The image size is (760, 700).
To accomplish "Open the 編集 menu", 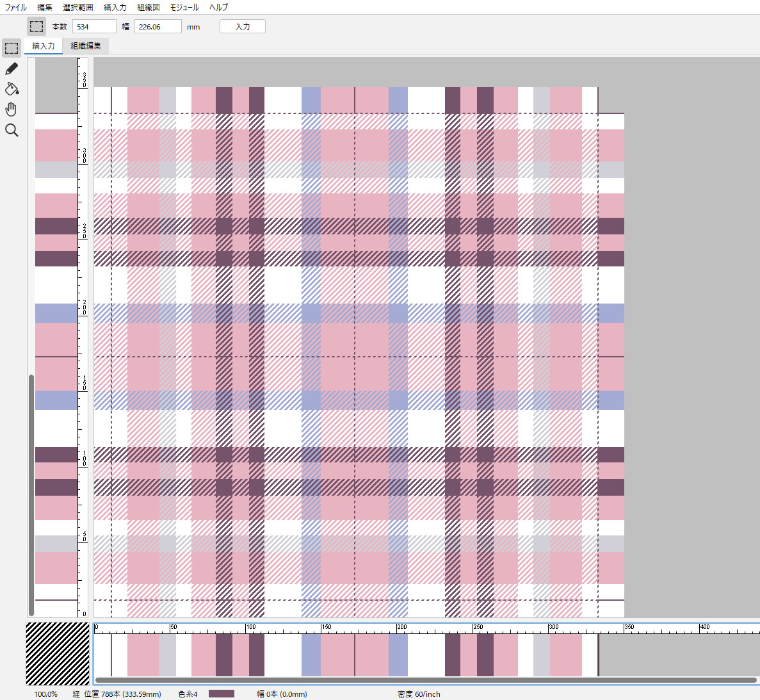I will [45, 8].
